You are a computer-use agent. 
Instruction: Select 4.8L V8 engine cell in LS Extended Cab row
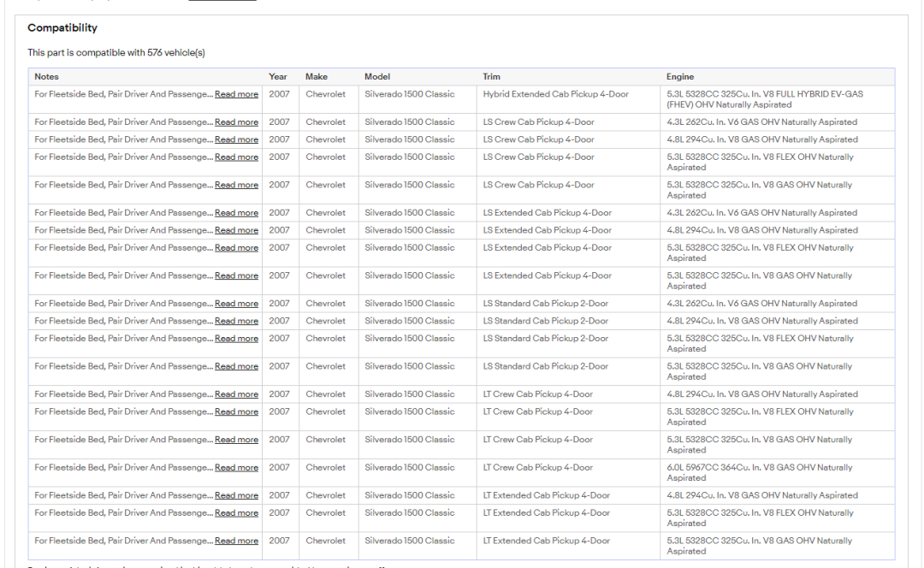point(762,230)
